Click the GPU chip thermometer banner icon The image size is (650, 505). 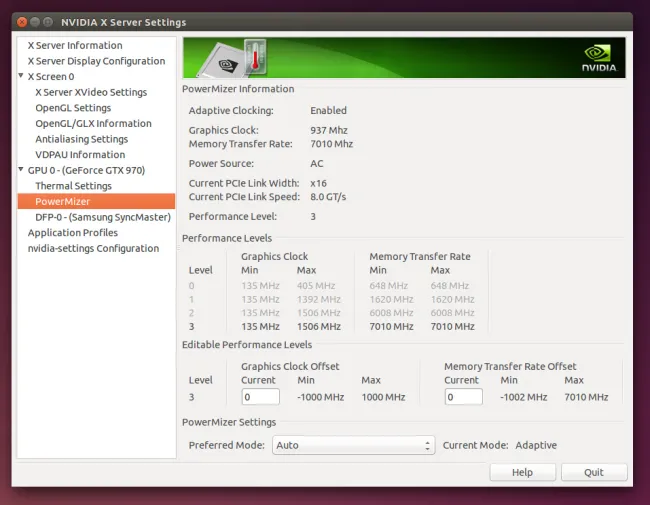232,58
